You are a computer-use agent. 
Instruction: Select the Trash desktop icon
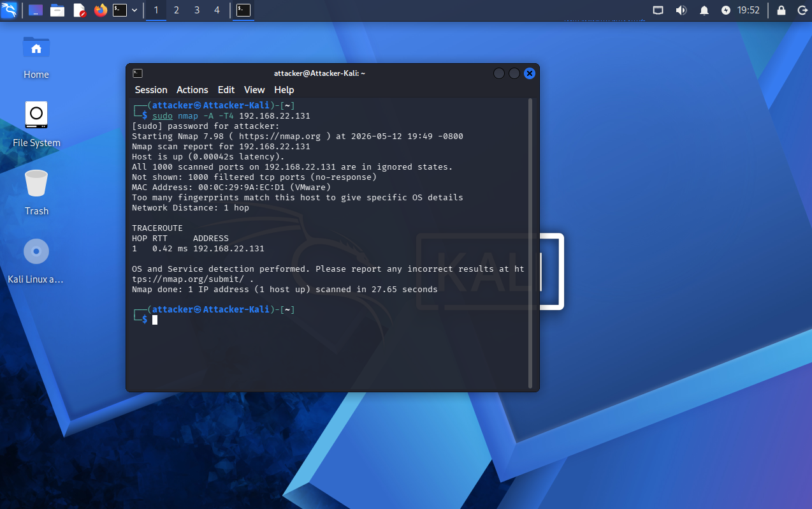pyautogui.click(x=36, y=193)
